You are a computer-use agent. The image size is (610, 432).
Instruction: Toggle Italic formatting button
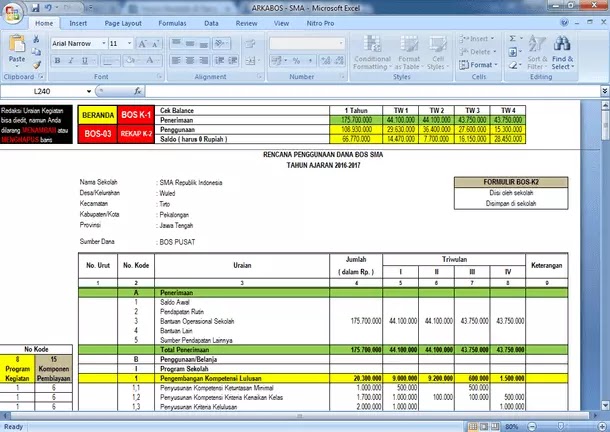tap(71, 60)
